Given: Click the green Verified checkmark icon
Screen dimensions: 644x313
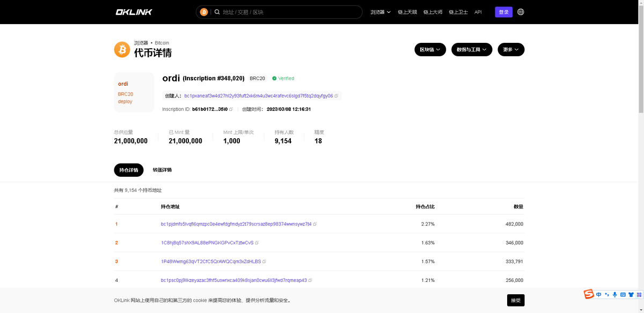Looking at the screenshot, I should tap(274, 78).
